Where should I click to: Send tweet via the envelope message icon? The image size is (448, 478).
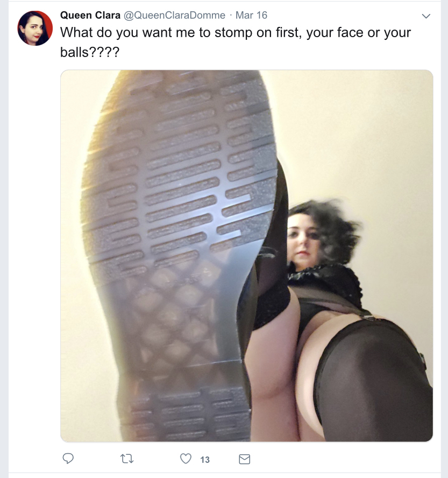point(245,459)
